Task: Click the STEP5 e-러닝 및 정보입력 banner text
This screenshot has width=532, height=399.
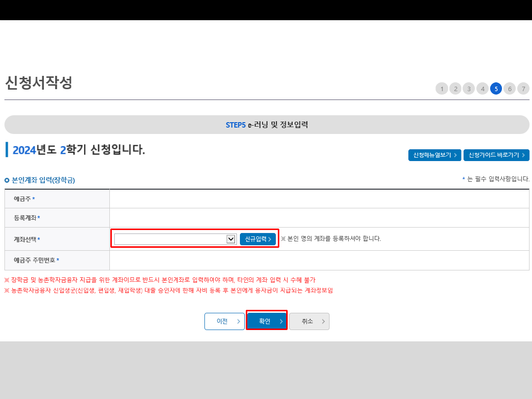Action: [266, 125]
